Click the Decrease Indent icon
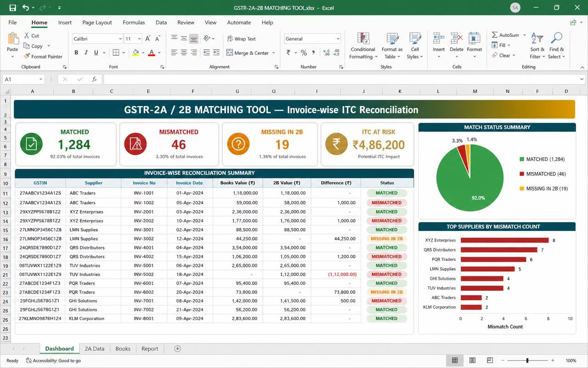 click(207, 52)
